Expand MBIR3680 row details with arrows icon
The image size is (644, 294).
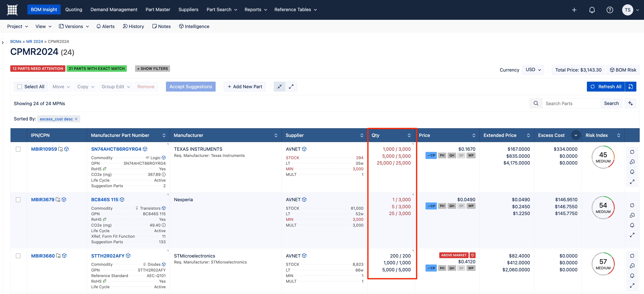(632, 286)
